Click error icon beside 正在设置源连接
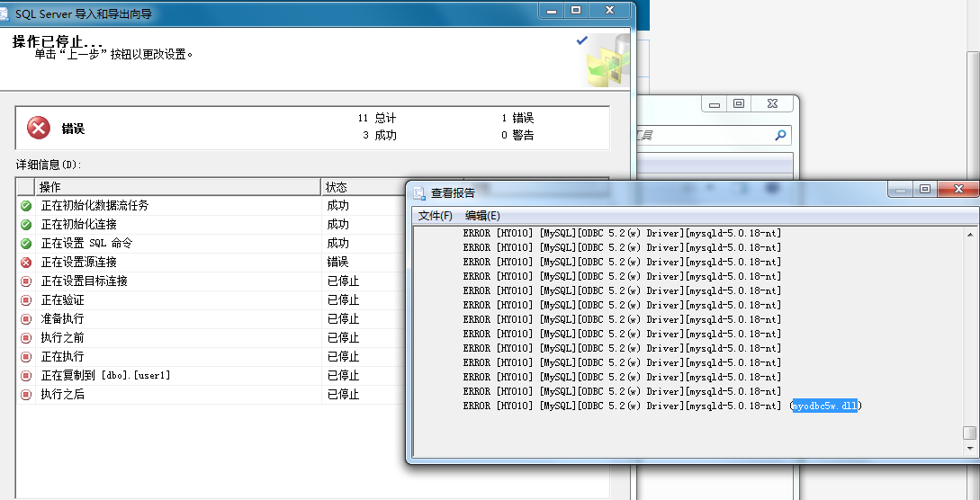Viewport: 980px width, 500px height. click(25, 263)
